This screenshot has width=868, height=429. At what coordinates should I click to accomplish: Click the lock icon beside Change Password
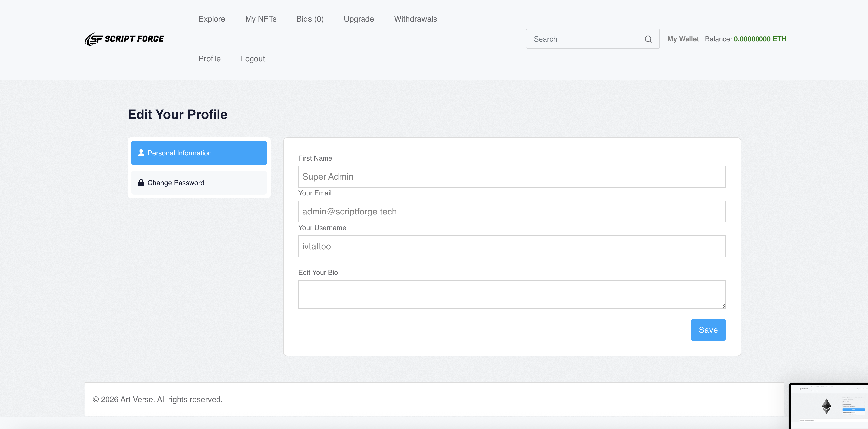[141, 182]
